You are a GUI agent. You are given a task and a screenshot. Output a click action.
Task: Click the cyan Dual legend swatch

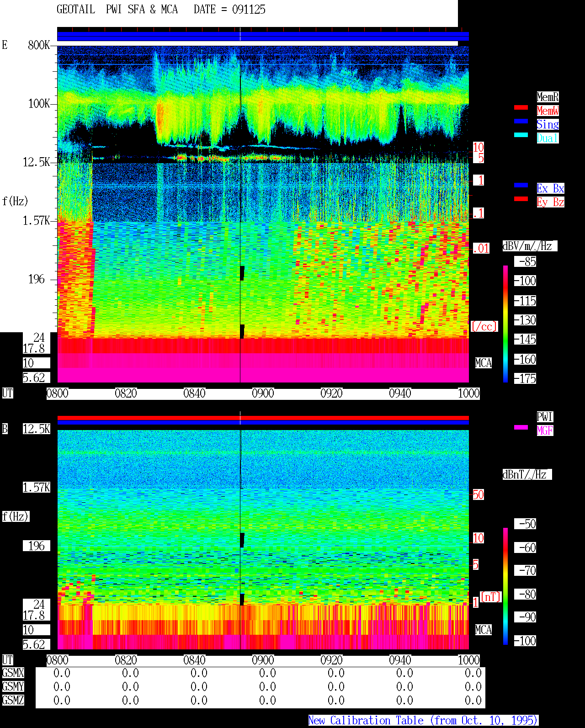(521, 135)
